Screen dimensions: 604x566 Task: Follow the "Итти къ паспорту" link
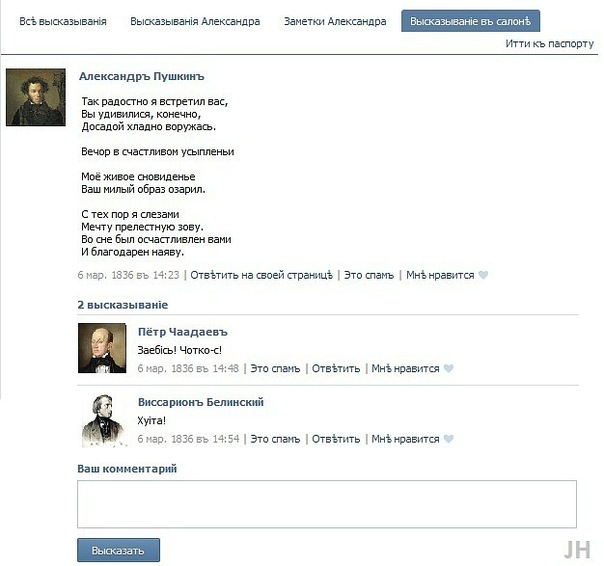point(549,44)
